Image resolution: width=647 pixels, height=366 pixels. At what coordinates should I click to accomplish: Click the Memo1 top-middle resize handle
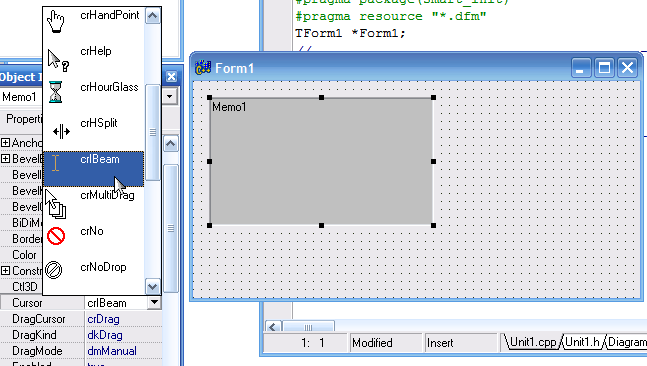(x=321, y=97)
